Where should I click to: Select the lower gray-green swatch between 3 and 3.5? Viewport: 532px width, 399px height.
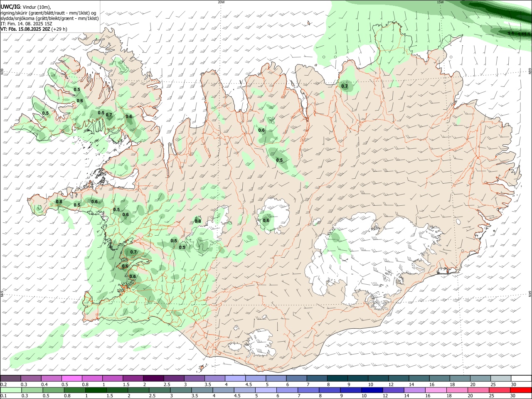pyautogui.click(x=181, y=390)
